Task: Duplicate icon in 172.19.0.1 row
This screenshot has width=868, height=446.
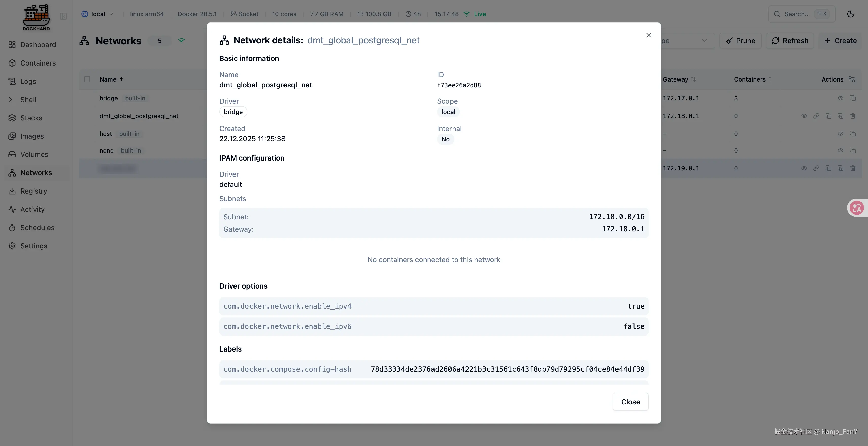Action: [840, 168]
